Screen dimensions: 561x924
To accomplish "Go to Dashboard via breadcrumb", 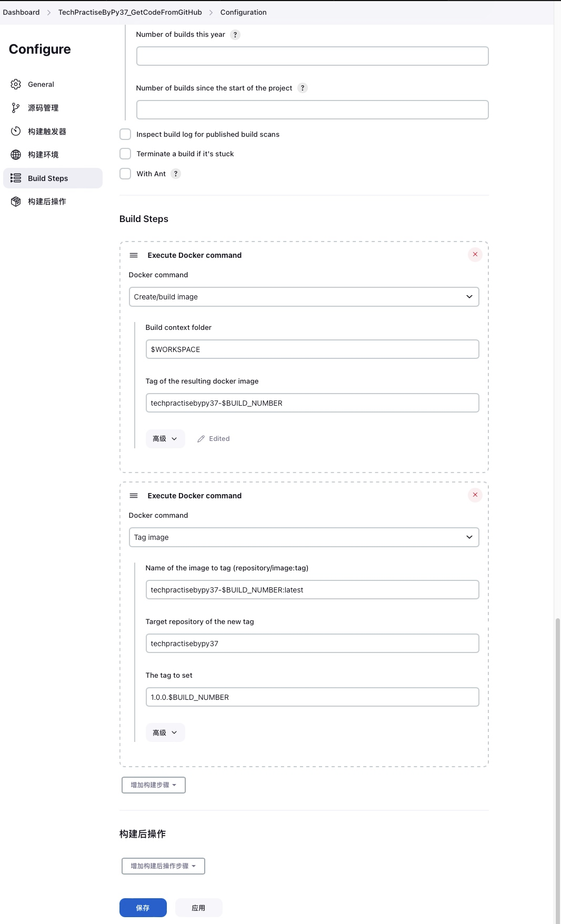I will (x=21, y=12).
